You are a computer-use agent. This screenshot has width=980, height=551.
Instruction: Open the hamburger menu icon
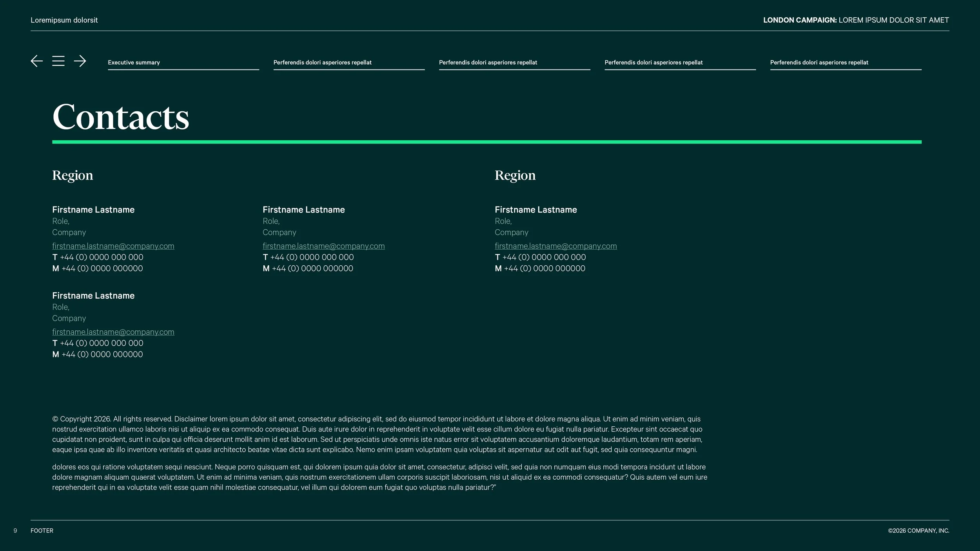click(x=58, y=61)
